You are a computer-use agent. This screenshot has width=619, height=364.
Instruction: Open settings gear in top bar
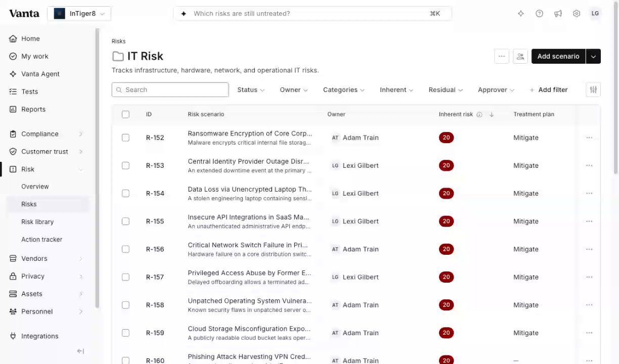(x=577, y=14)
